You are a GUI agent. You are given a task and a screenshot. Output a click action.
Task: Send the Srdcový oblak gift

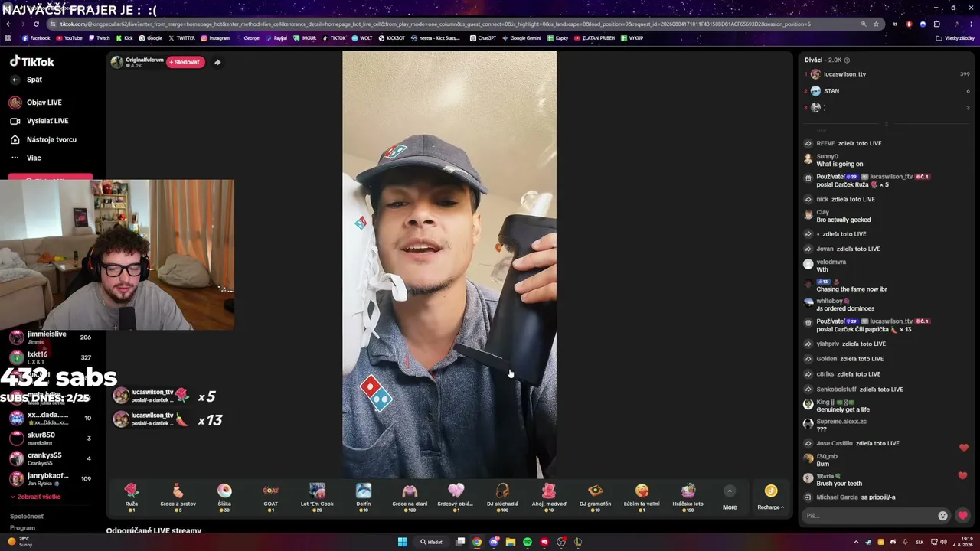(456, 497)
